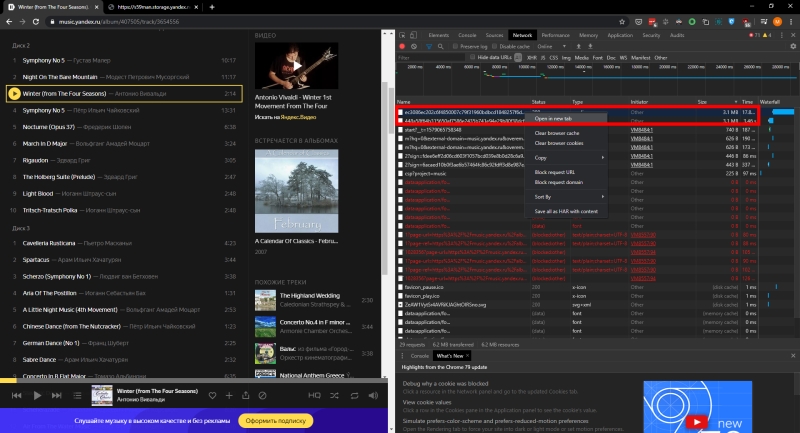Open Chrome three-dot main menu
This screenshot has width=800, height=433.
point(792,22)
